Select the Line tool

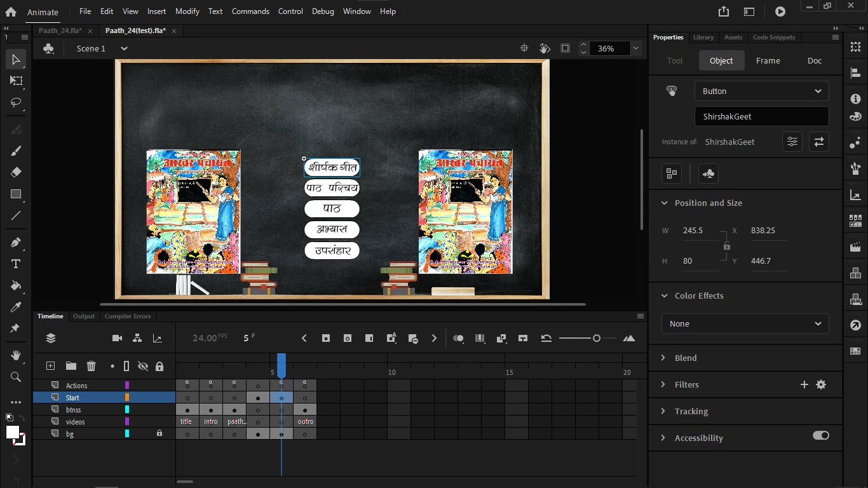click(x=16, y=216)
